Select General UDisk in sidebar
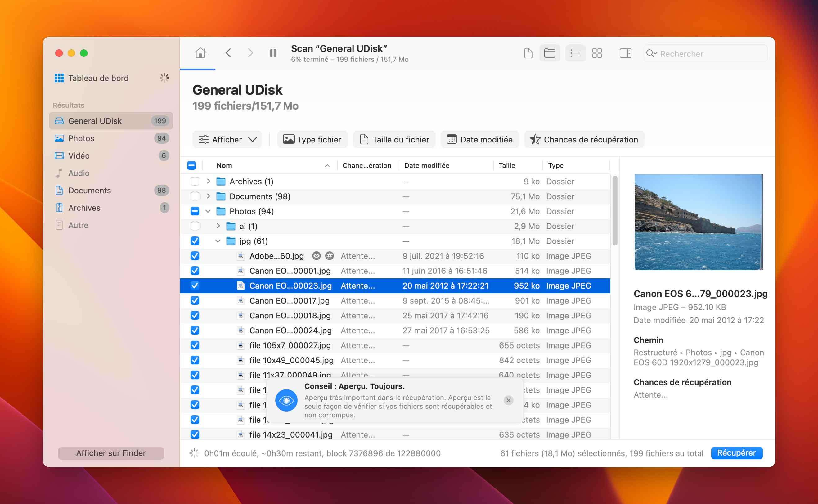Image resolution: width=818 pixels, height=504 pixels. pyautogui.click(x=111, y=121)
